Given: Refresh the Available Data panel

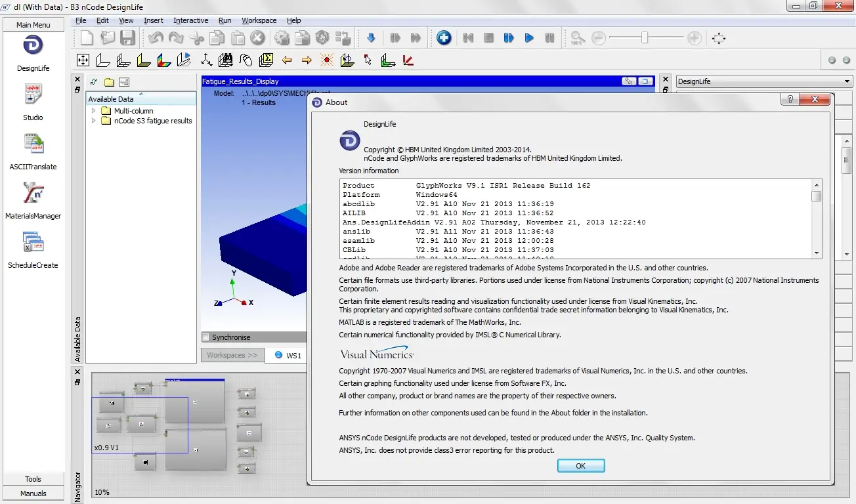Looking at the screenshot, I should pos(94,82).
